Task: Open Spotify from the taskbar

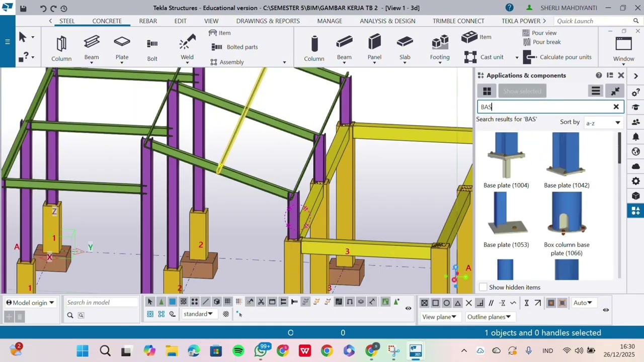Action: pyautogui.click(x=238, y=350)
